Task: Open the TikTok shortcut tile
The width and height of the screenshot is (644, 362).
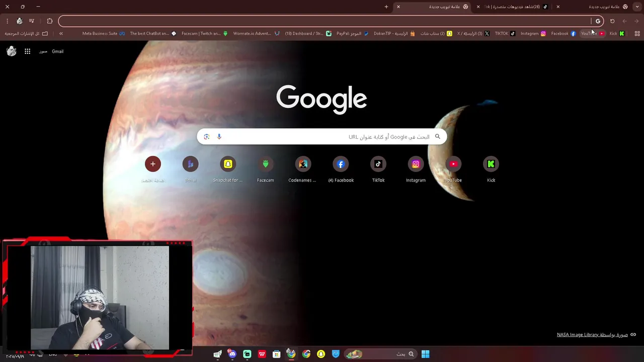Action: (378, 169)
